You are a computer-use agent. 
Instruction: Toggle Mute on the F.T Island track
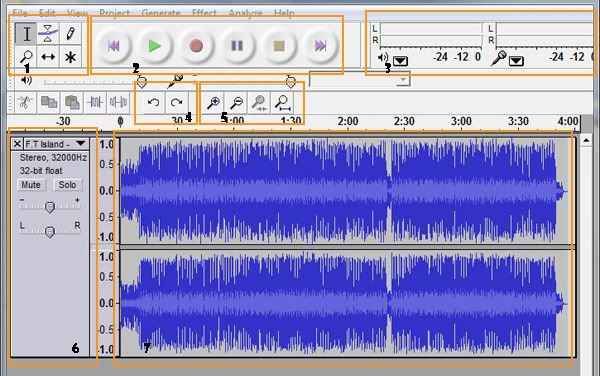(31, 185)
